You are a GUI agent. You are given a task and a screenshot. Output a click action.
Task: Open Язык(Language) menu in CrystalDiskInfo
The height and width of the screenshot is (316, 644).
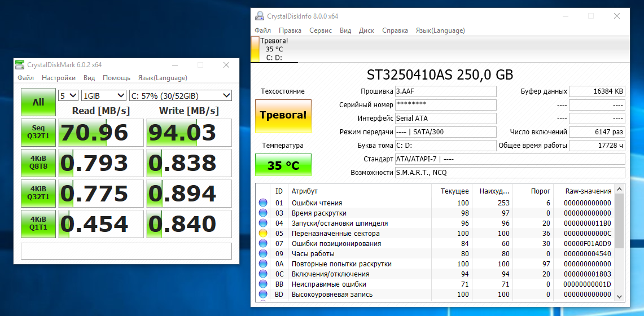pos(440,30)
